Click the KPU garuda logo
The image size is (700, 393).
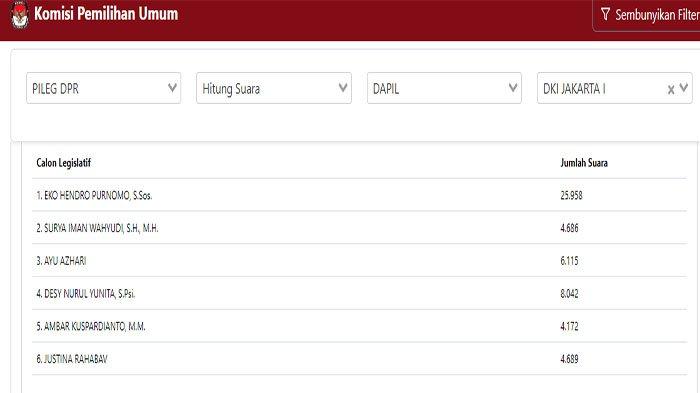(20, 14)
